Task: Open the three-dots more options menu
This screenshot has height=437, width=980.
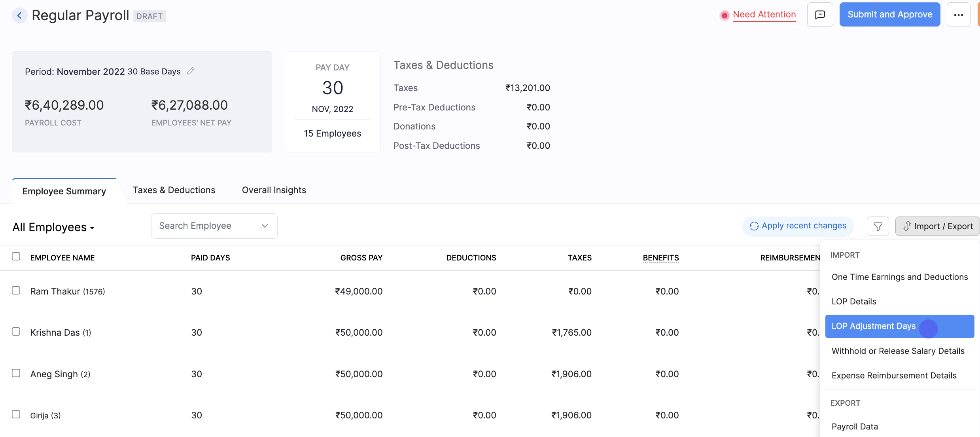Action: [x=958, y=15]
